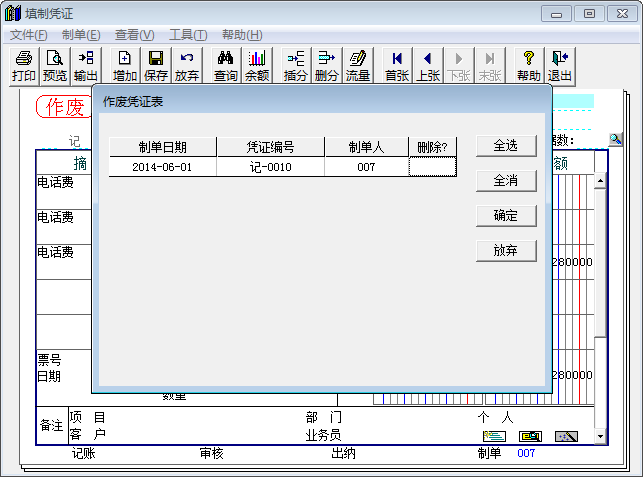643x477 pixels.
Task: Click the 打印 print toolbar icon
Action: pos(24,66)
